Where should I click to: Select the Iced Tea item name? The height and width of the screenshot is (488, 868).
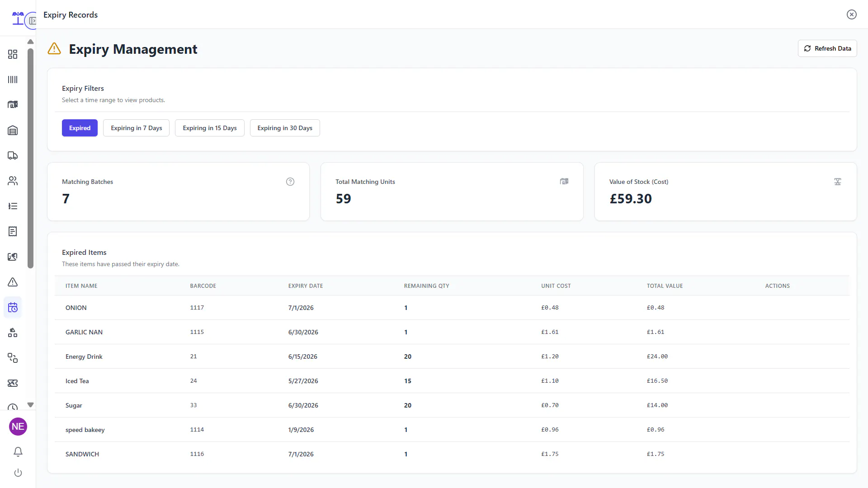[x=77, y=381]
